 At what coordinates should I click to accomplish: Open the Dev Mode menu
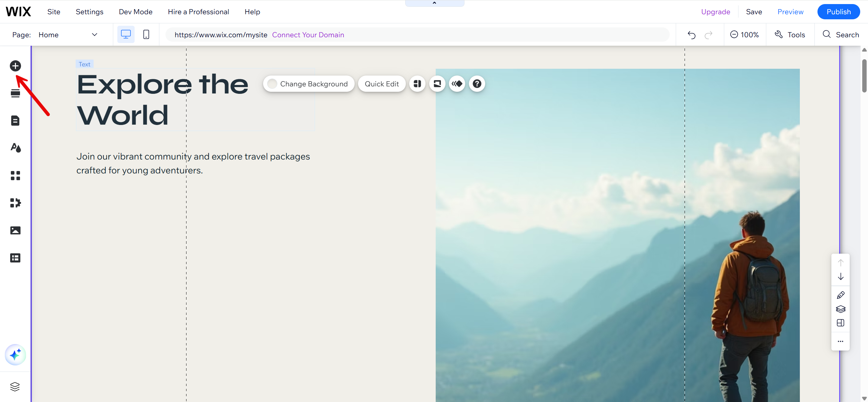point(135,12)
